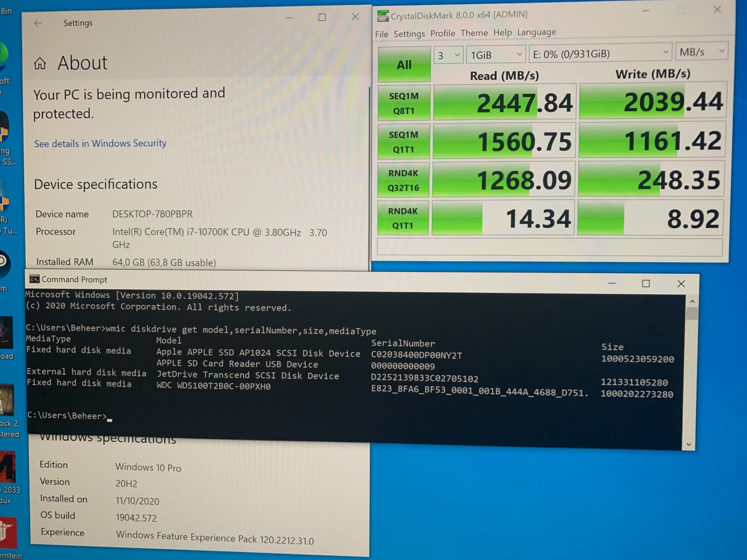Open the test count dropdown showing 3
Image resolution: width=747 pixels, height=560 pixels.
448,55
